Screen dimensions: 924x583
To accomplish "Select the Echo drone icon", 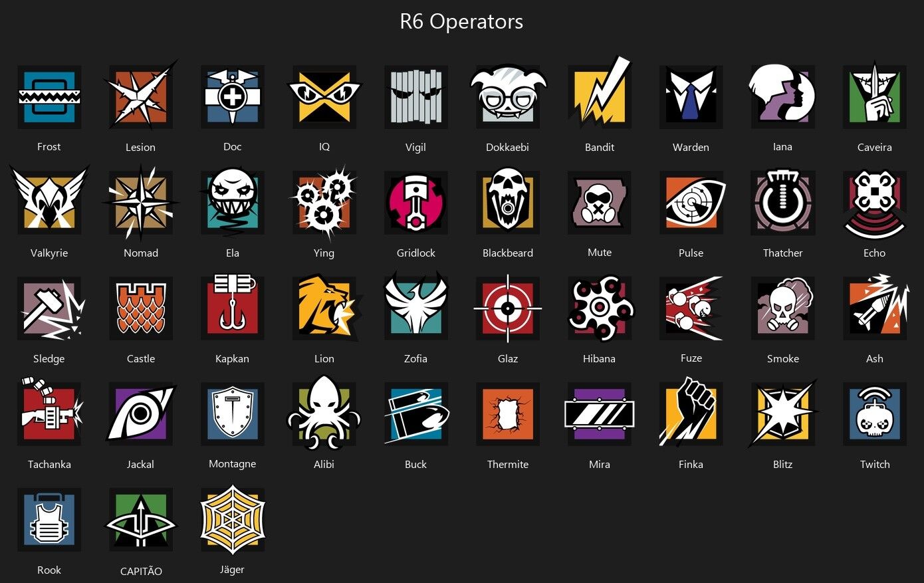I will tap(875, 203).
